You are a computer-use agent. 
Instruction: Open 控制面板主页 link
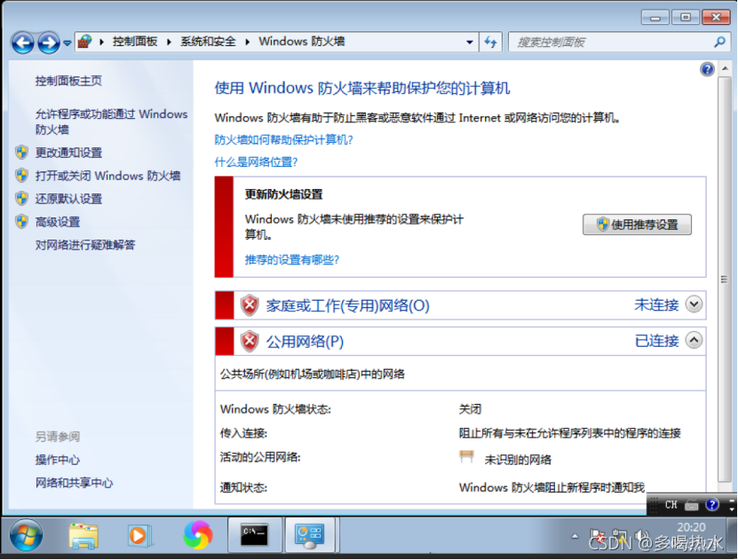pos(68,81)
